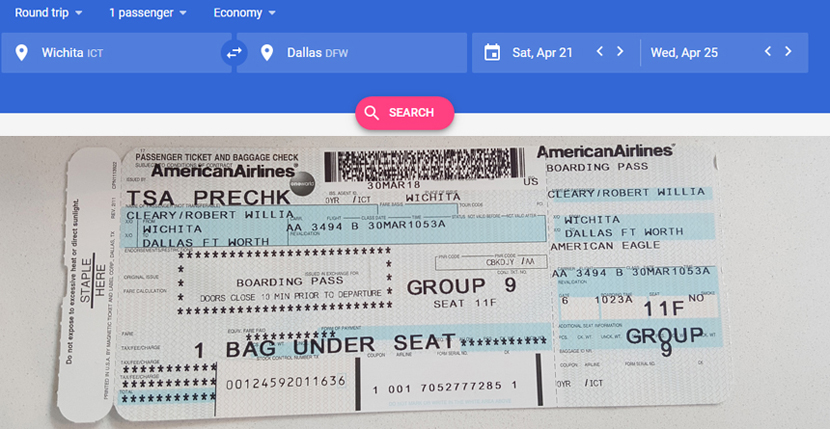
Task: Go to previous day for Wed, Apr 25
Action: [768, 51]
